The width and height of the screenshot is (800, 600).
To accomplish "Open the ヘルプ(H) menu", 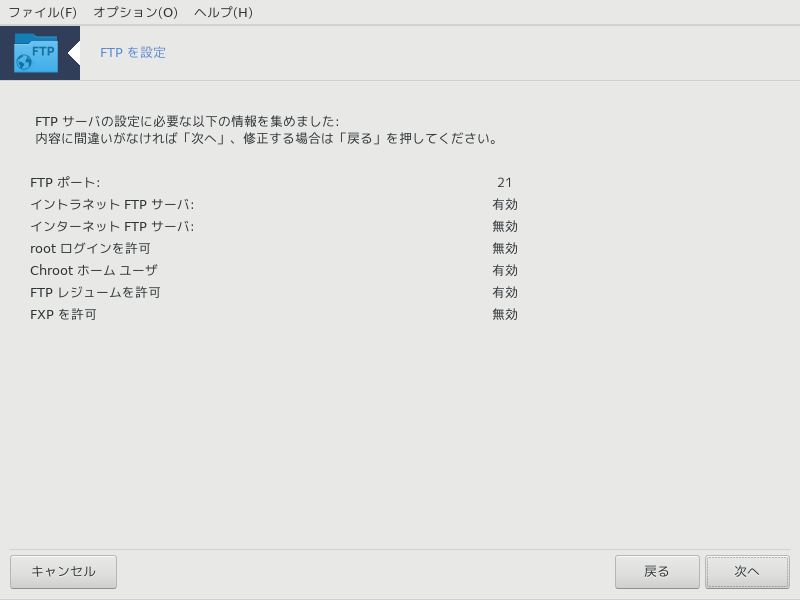I will point(223,12).
